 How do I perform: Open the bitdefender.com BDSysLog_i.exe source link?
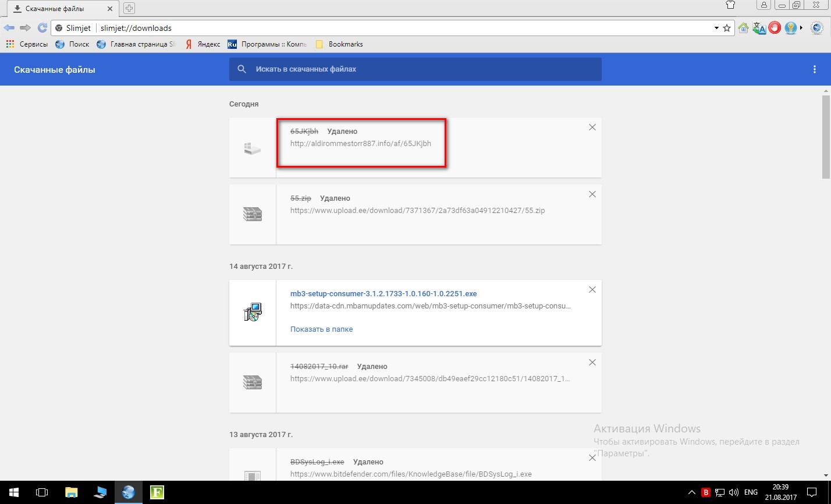tap(411, 474)
